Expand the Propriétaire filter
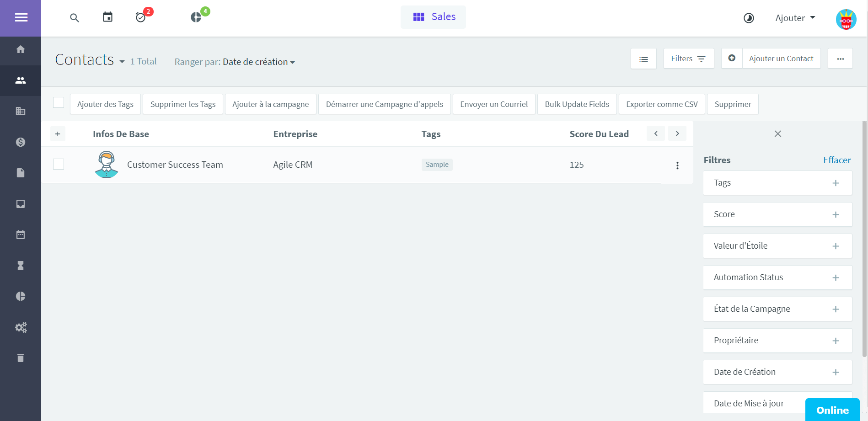The width and height of the screenshot is (868, 421). [777, 341]
